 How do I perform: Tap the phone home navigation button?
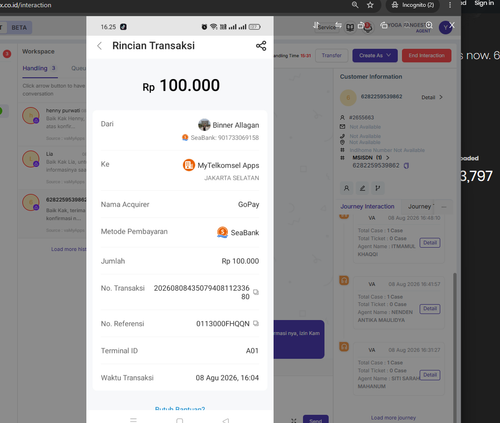(180, 420)
